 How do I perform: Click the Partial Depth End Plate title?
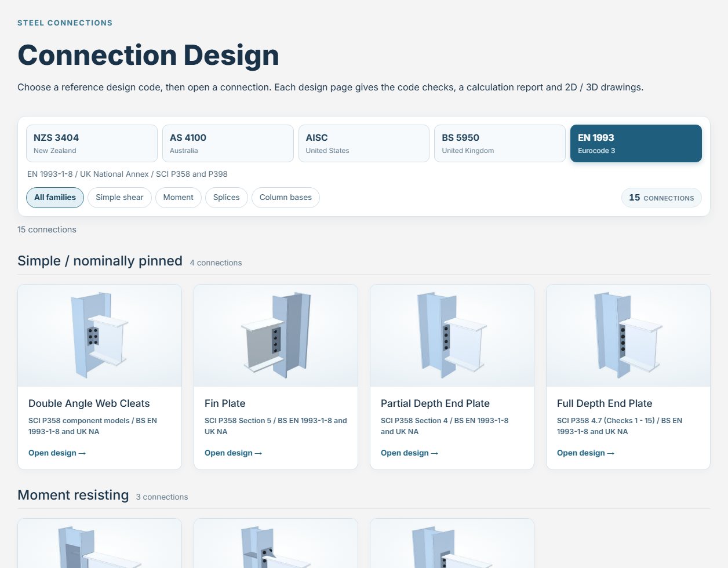(x=435, y=403)
